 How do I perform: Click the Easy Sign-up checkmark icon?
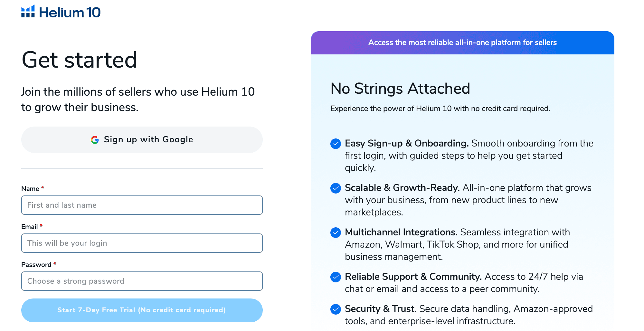pyautogui.click(x=336, y=144)
